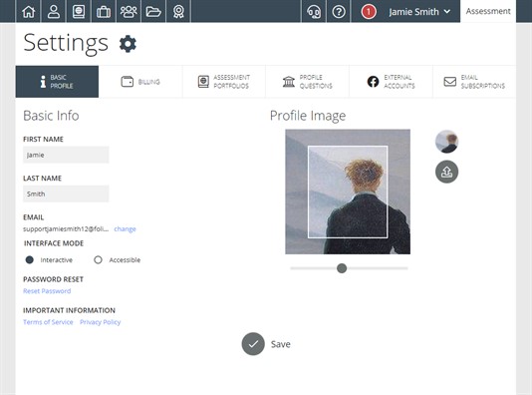This screenshot has height=395, width=532.
Task: Open the user profile icon in the nav bar
Action: pyautogui.click(x=54, y=12)
